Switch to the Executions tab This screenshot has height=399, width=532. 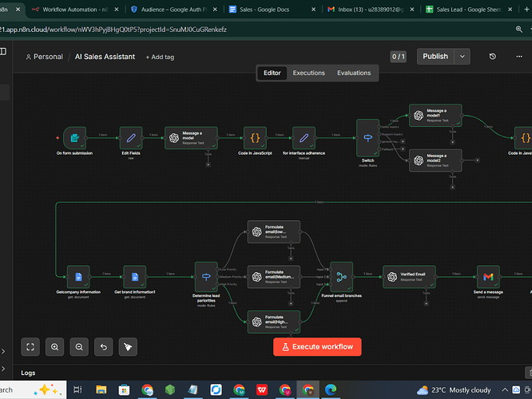[308, 73]
